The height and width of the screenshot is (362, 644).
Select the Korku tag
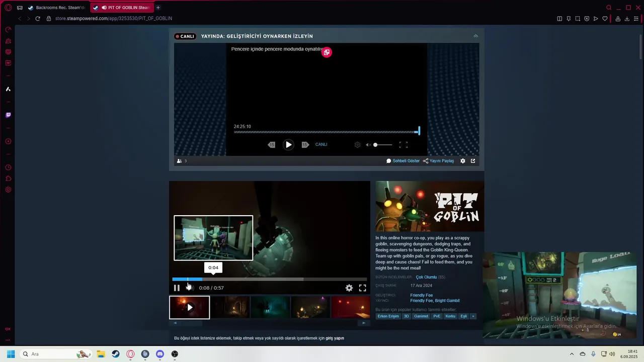pos(450,316)
